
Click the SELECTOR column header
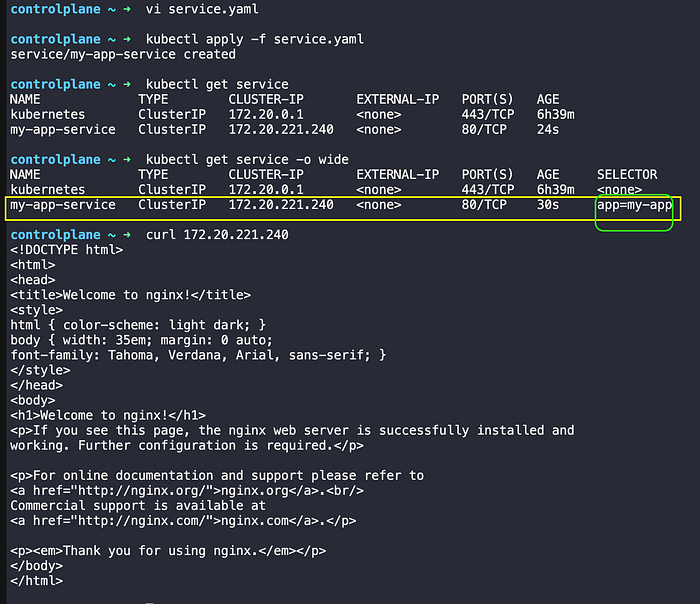(627, 175)
